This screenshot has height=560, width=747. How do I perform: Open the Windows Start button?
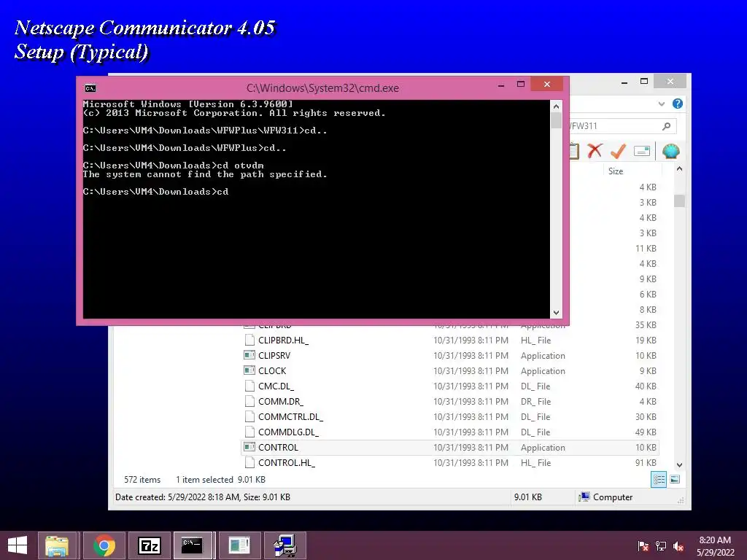pos(18,545)
